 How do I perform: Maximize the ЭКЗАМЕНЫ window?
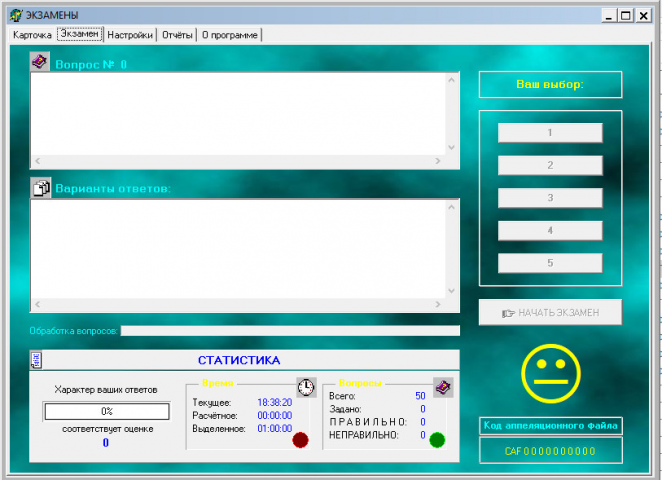626,16
